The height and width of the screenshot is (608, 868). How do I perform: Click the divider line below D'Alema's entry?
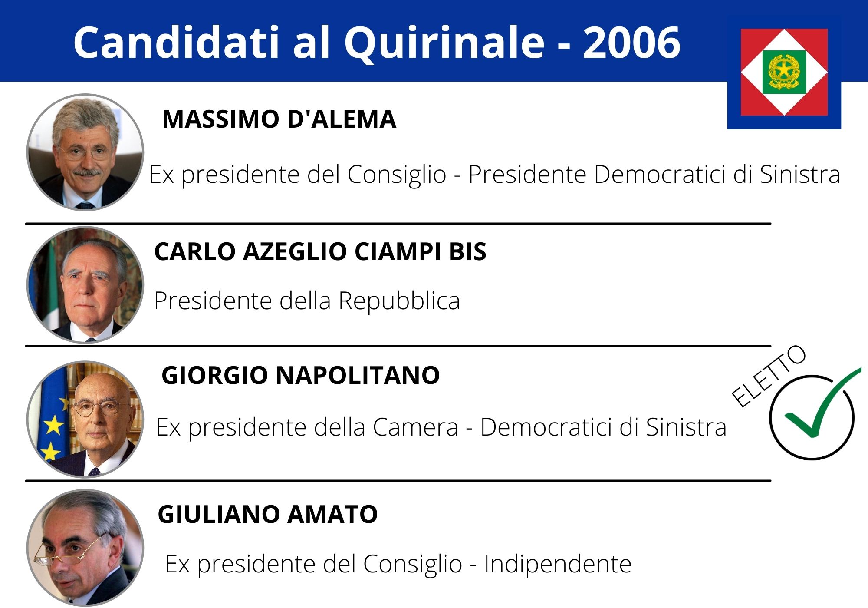pos(398,224)
